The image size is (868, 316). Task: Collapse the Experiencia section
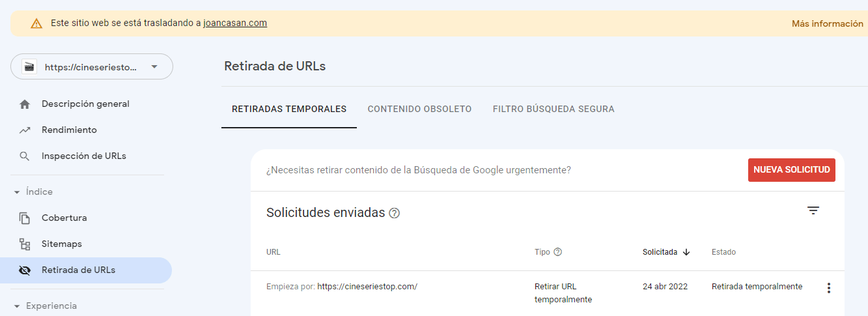tap(45, 306)
